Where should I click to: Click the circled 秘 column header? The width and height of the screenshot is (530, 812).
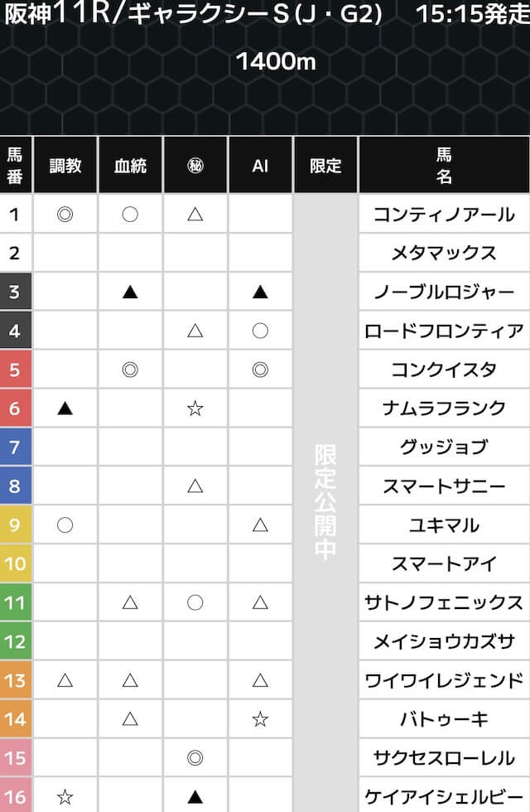195,165
